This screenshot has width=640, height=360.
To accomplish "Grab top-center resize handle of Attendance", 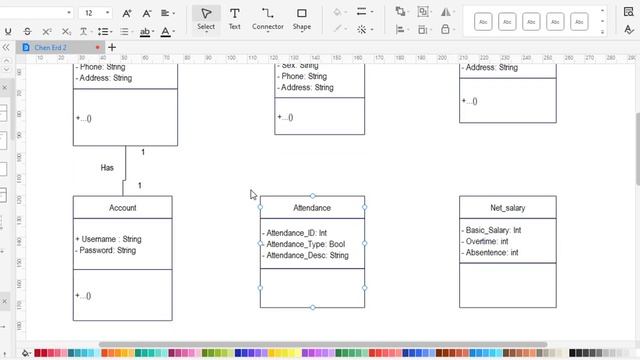I will pyautogui.click(x=312, y=196).
